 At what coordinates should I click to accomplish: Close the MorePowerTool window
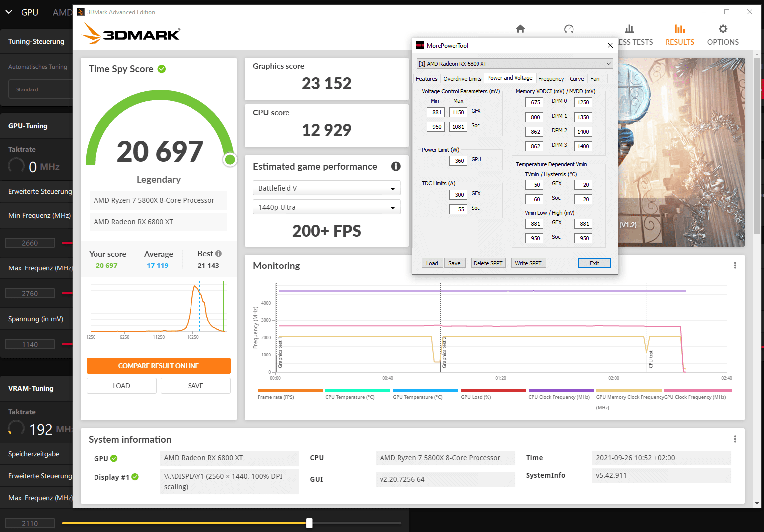click(610, 45)
